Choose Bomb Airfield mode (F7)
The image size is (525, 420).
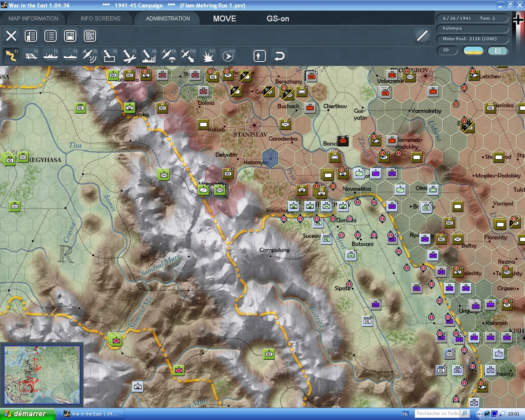(129, 55)
